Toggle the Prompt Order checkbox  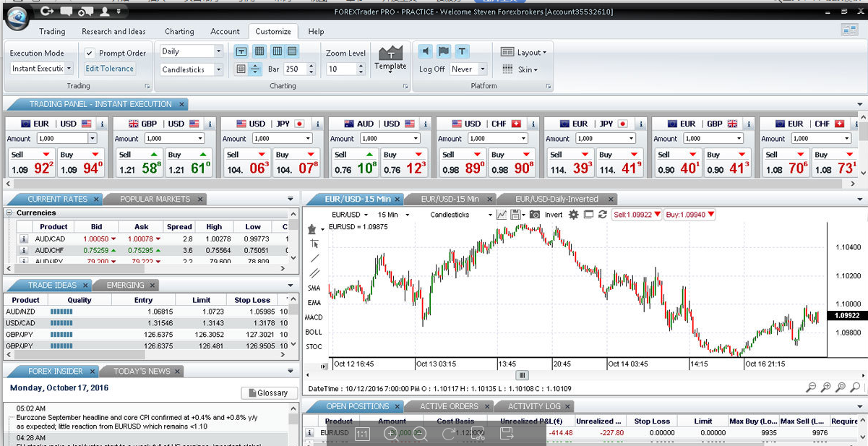click(90, 53)
